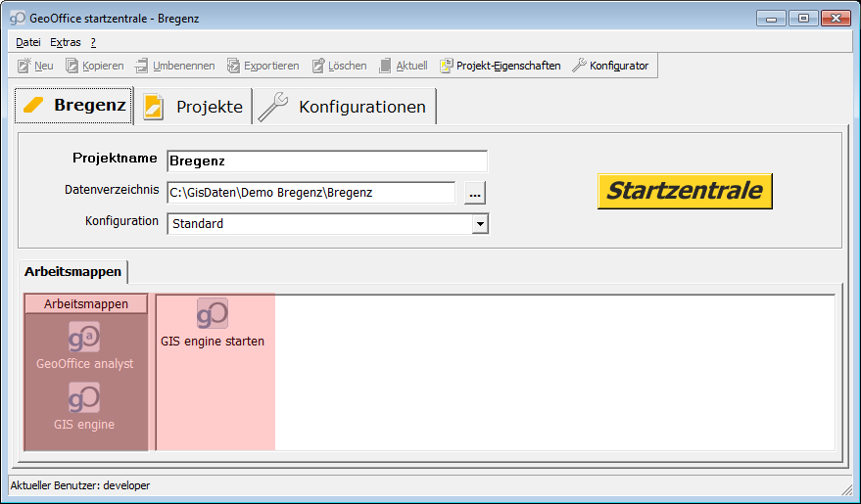861x504 pixels.
Task: Switch to the Bregenz tab
Action: click(x=73, y=106)
